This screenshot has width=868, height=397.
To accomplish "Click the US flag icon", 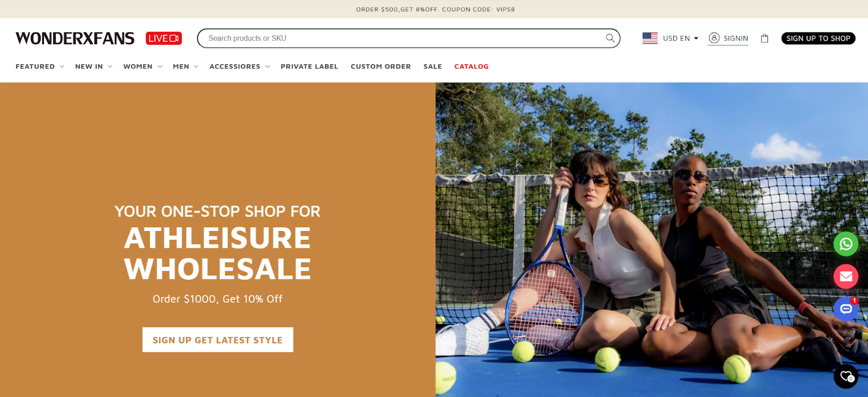I will coord(650,38).
